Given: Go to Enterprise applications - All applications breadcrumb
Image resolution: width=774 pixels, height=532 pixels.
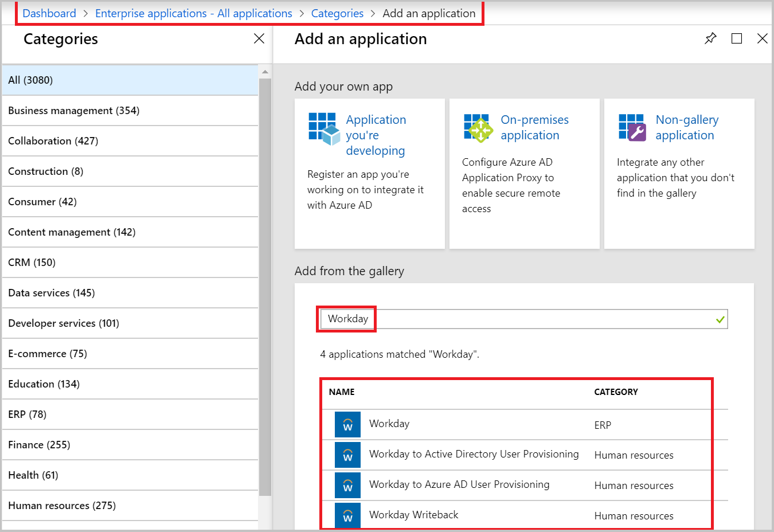Looking at the screenshot, I should pos(194,13).
